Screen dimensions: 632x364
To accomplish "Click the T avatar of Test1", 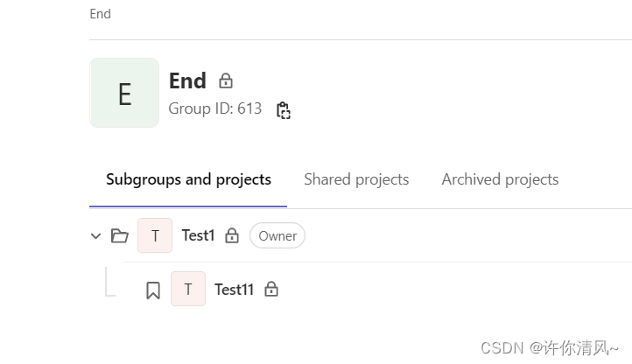I will [155, 235].
